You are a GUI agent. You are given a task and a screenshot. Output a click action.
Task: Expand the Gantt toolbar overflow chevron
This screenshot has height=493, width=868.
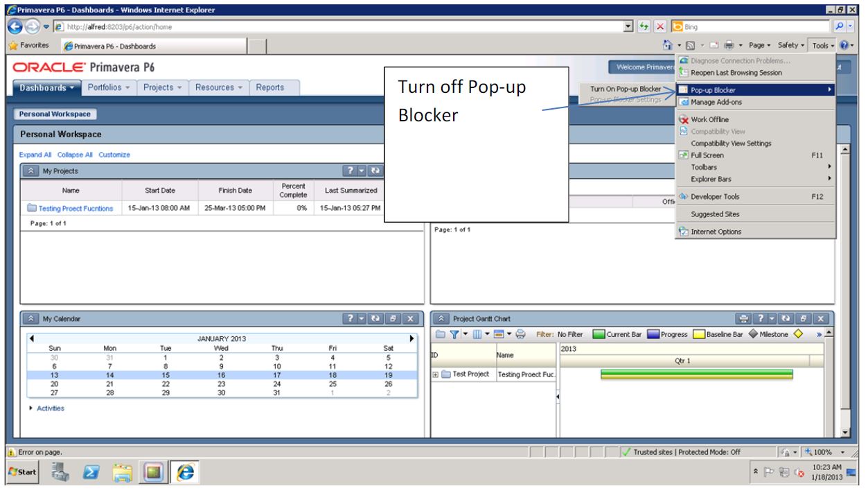click(x=820, y=334)
